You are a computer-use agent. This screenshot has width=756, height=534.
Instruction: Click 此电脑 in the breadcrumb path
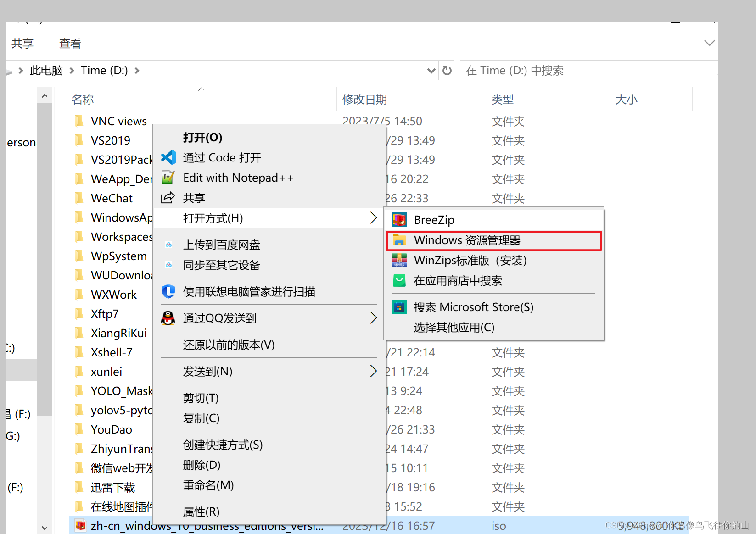coord(46,71)
